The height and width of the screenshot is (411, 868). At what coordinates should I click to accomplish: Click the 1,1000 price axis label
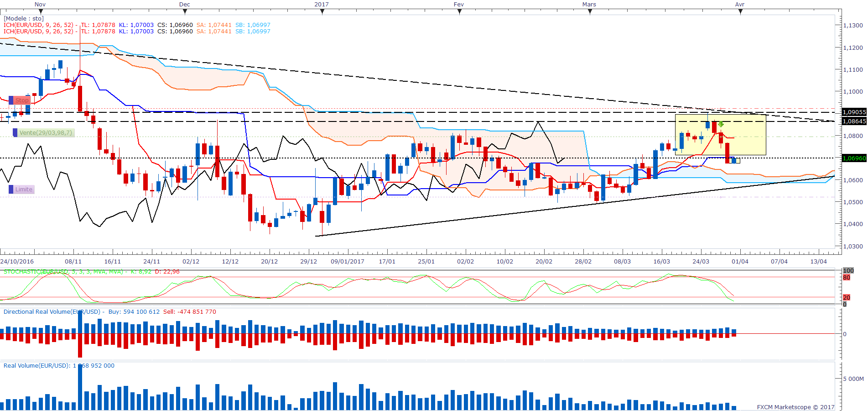pos(853,92)
